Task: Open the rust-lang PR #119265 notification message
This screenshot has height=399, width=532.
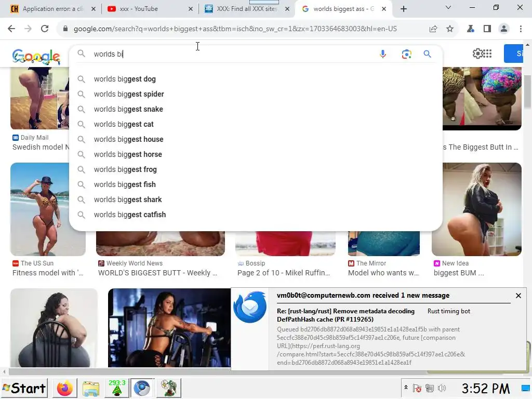Action: 345,315
